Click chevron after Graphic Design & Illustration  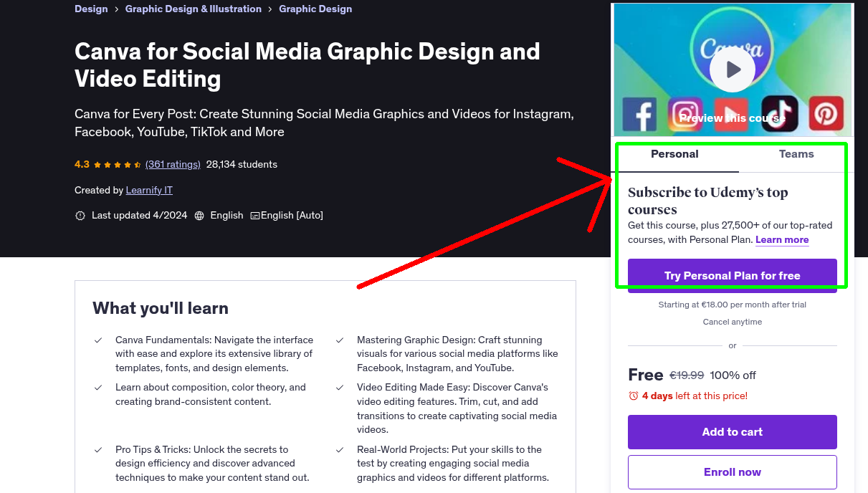point(270,9)
